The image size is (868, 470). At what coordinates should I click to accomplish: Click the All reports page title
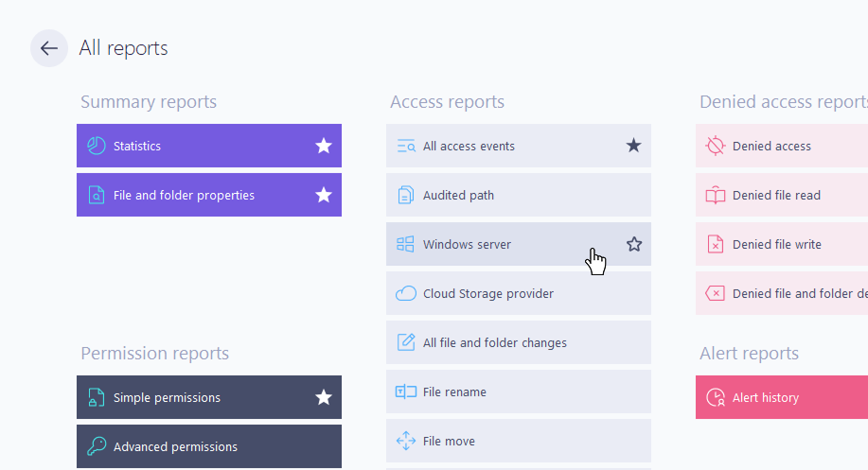pyautogui.click(x=123, y=48)
